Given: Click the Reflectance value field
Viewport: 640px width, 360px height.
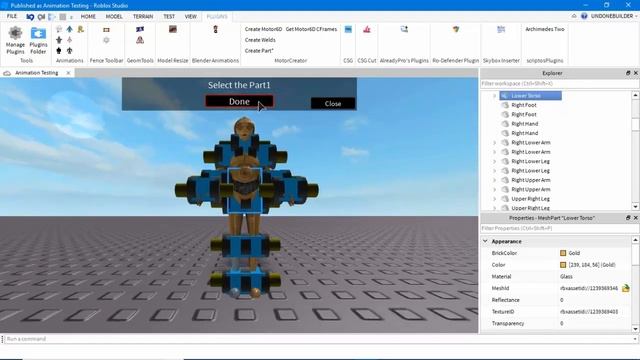Looking at the screenshot, I should tap(594, 300).
